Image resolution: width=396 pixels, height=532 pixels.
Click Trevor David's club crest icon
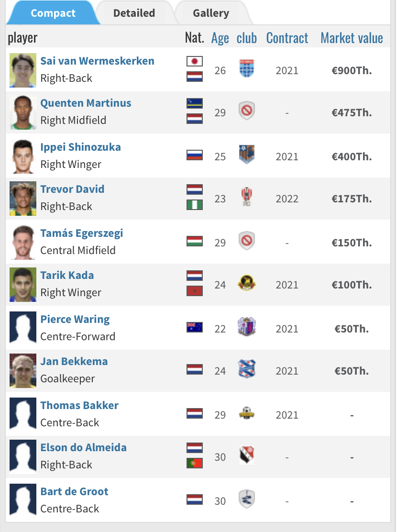pos(247,197)
